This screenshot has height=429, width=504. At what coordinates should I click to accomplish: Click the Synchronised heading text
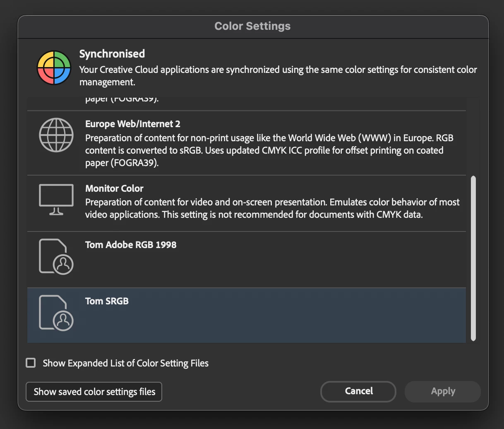click(x=112, y=54)
